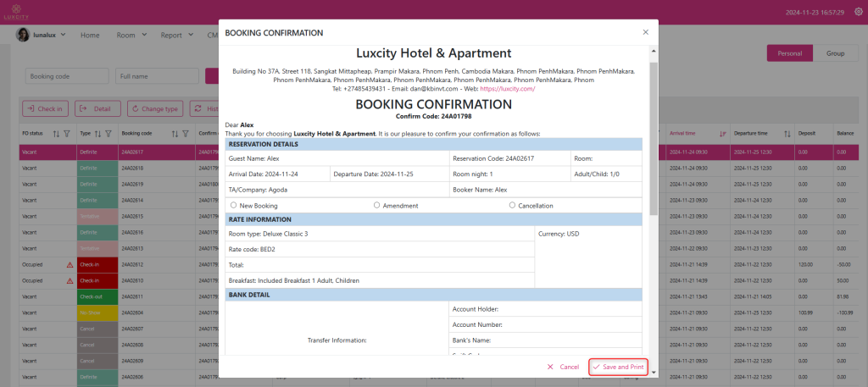Sort by Departure time column
Screen dimensions: 868x387
point(787,133)
